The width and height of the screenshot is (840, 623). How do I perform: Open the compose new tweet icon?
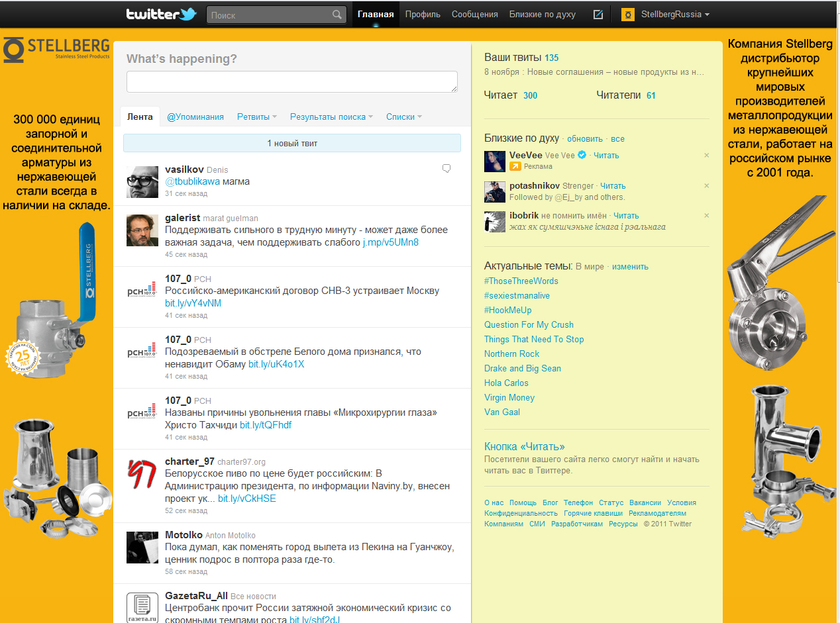[x=598, y=14]
